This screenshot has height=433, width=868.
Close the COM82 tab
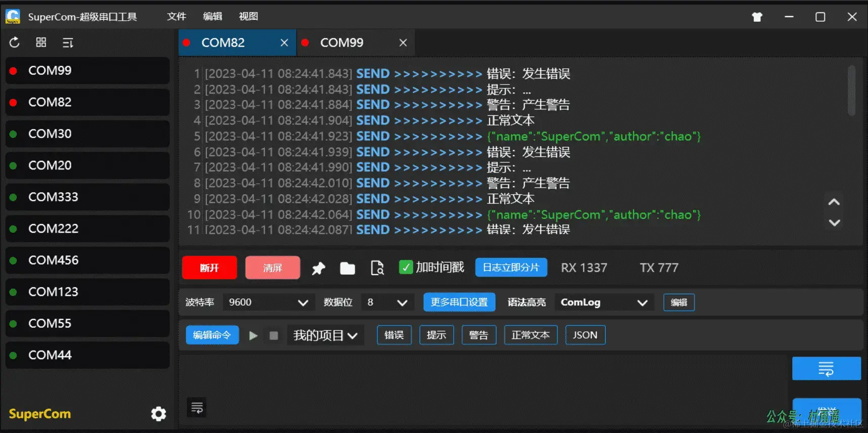pyautogui.click(x=284, y=43)
